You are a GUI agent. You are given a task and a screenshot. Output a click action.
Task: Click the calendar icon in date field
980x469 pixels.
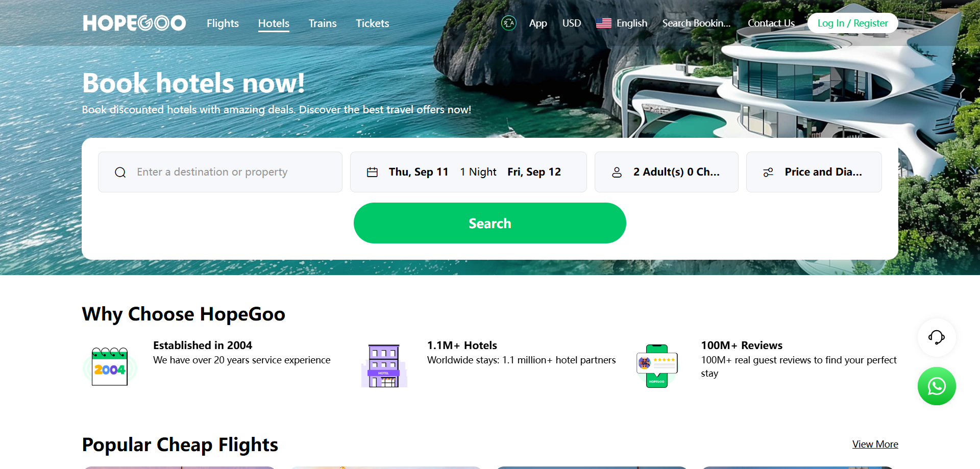coord(372,172)
